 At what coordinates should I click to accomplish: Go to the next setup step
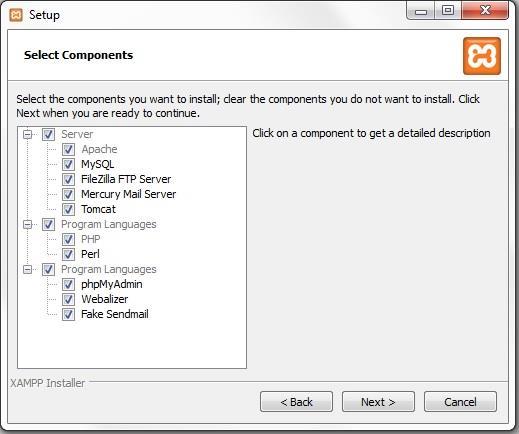(378, 402)
